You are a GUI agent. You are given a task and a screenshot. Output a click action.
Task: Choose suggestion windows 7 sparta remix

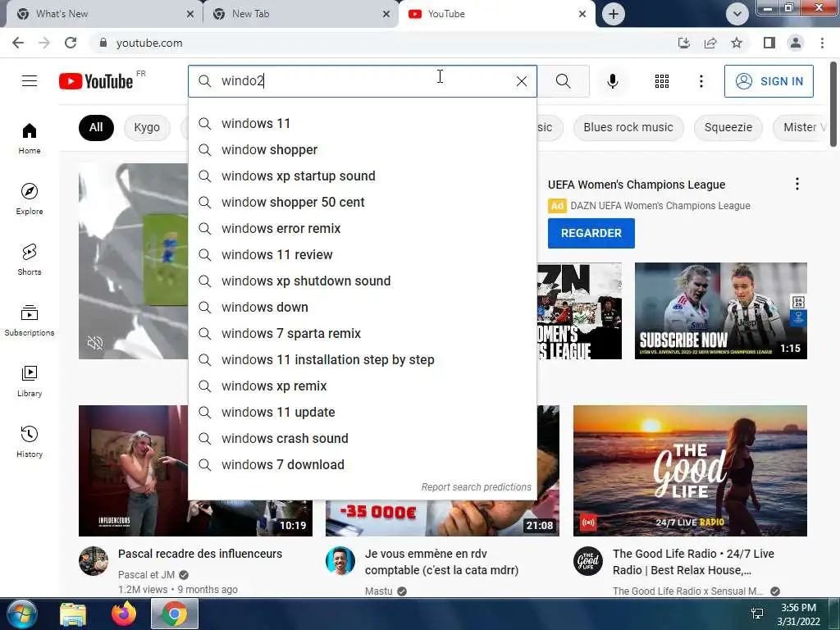click(x=362, y=333)
